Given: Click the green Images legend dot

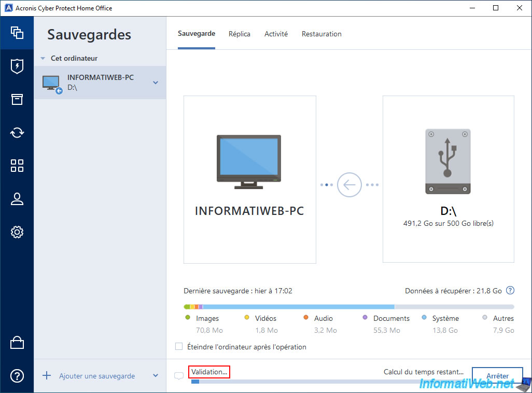Looking at the screenshot, I should click(x=188, y=317).
